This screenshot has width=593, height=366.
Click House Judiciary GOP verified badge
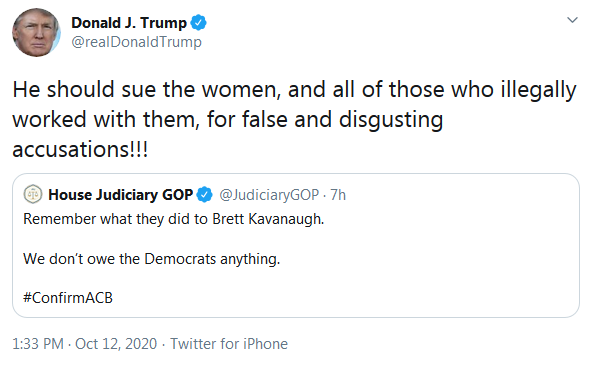205,195
